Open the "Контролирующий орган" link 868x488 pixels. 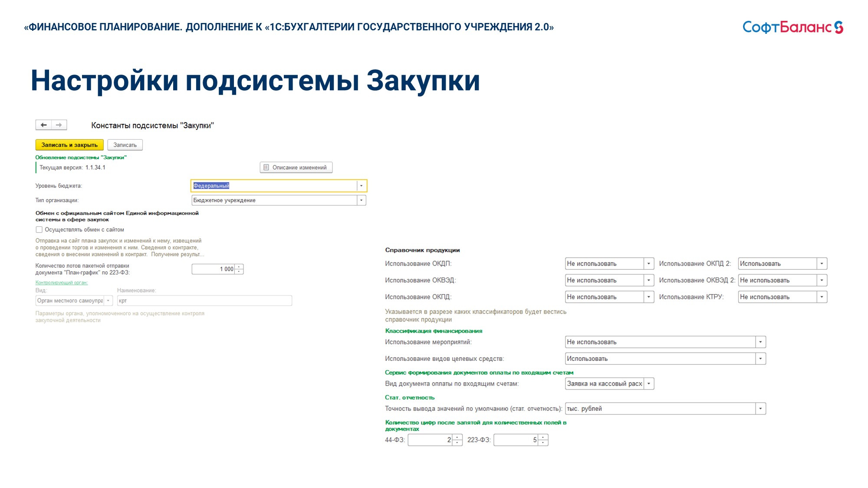coord(62,283)
